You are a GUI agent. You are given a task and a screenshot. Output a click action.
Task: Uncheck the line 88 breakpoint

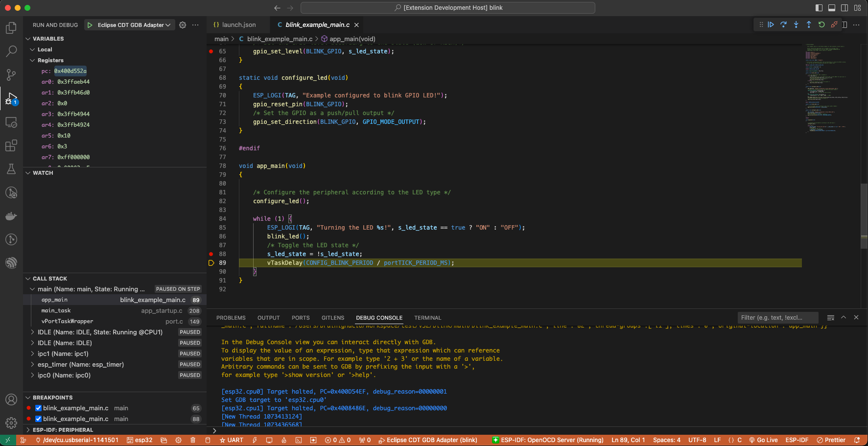pyautogui.click(x=38, y=419)
